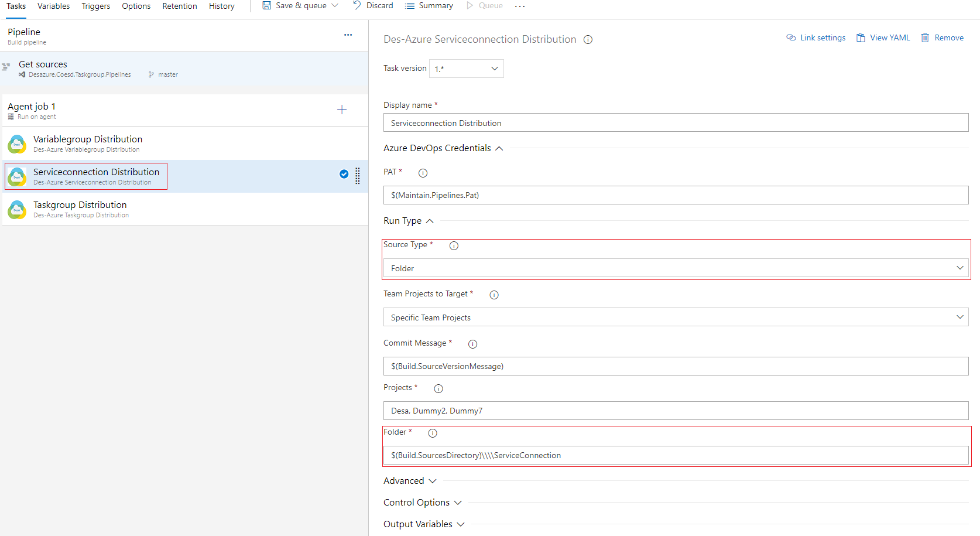
Task: Click the Discard undo icon
Action: click(x=357, y=5)
